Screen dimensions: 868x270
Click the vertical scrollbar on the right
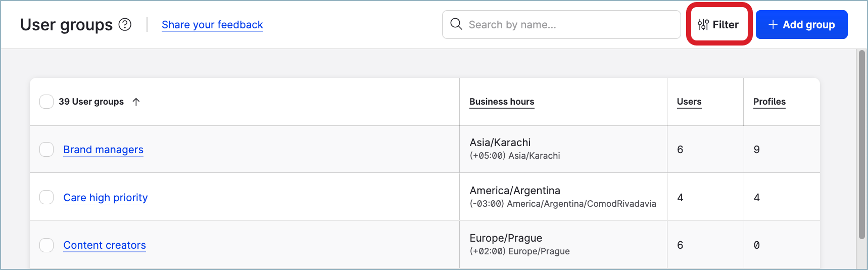(862, 144)
